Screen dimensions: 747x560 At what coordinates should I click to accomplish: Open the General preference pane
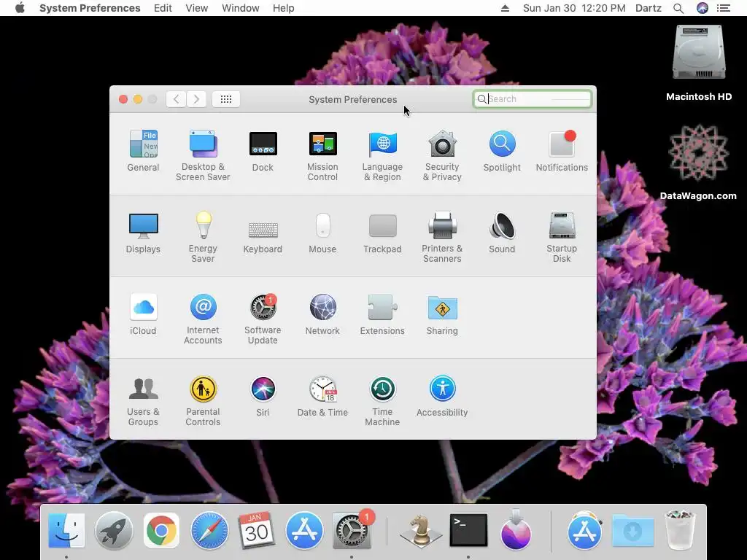(143, 150)
